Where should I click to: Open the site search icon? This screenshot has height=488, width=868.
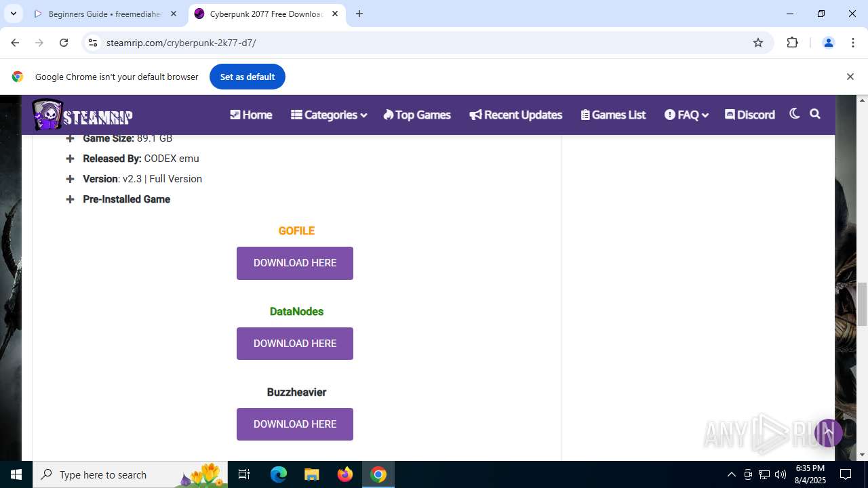(815, 114)
